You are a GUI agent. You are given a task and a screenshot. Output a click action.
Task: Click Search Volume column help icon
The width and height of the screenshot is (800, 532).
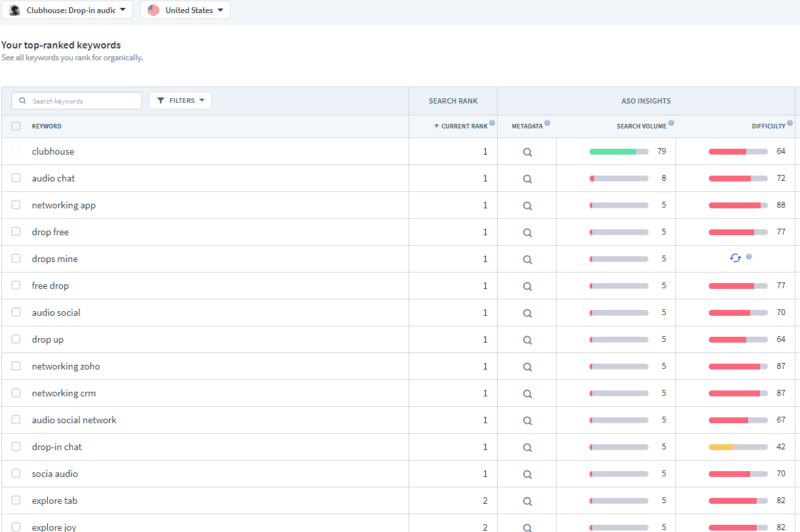point(671,123)
